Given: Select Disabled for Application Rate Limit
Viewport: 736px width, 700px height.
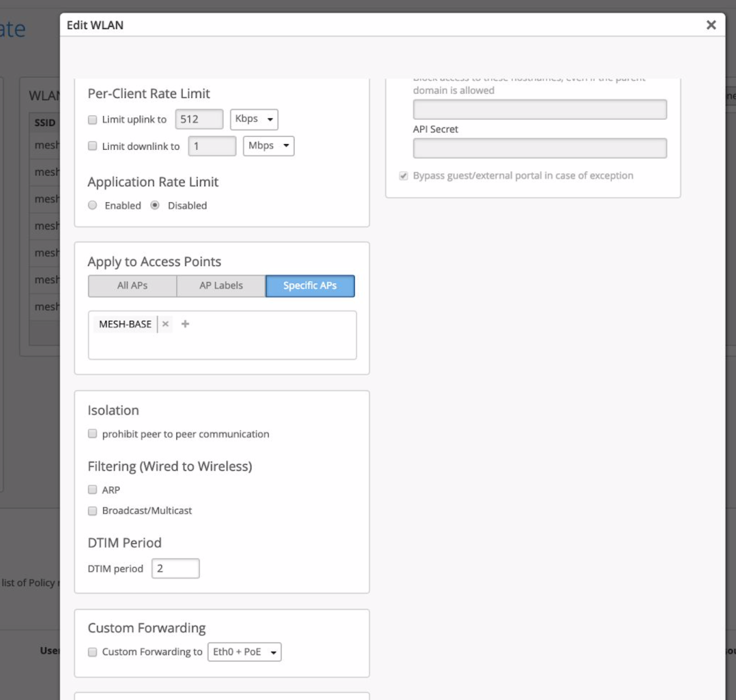Looking at the screenshot, I should tap(155, 205).
